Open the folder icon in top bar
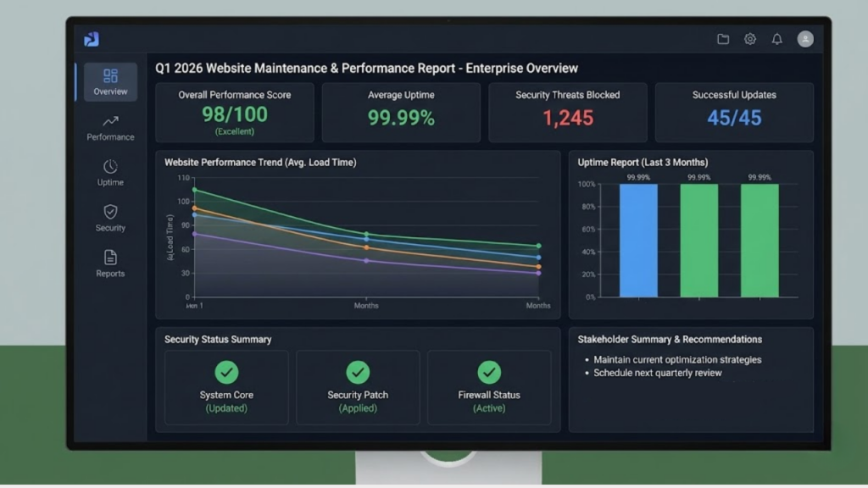This screenshot has width=868, height=488. [723, 39]
